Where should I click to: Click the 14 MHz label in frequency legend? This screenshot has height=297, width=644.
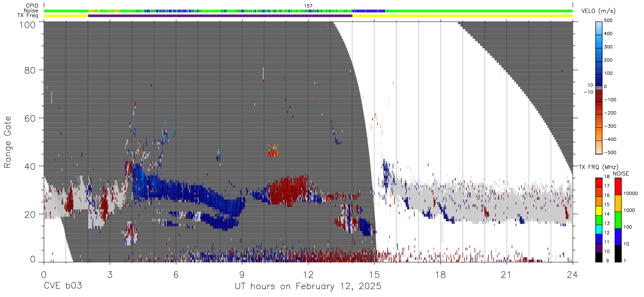[607, 214]
